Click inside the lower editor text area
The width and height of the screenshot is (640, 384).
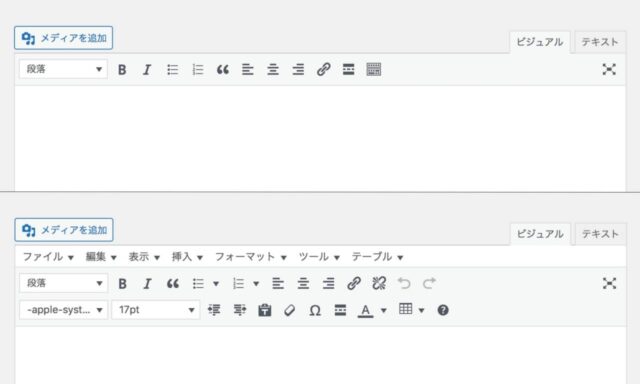[x=320, y=355]
